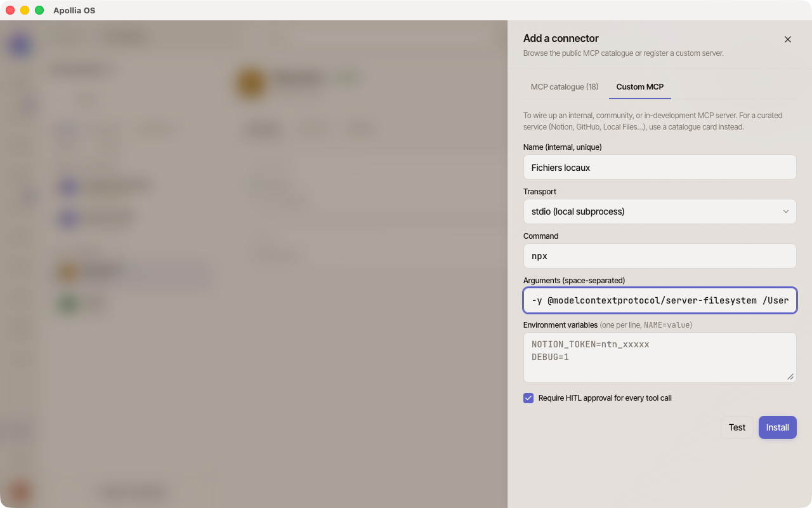812x508 pixels.
Task: Click the red close window button
Action: pos(10,10)
